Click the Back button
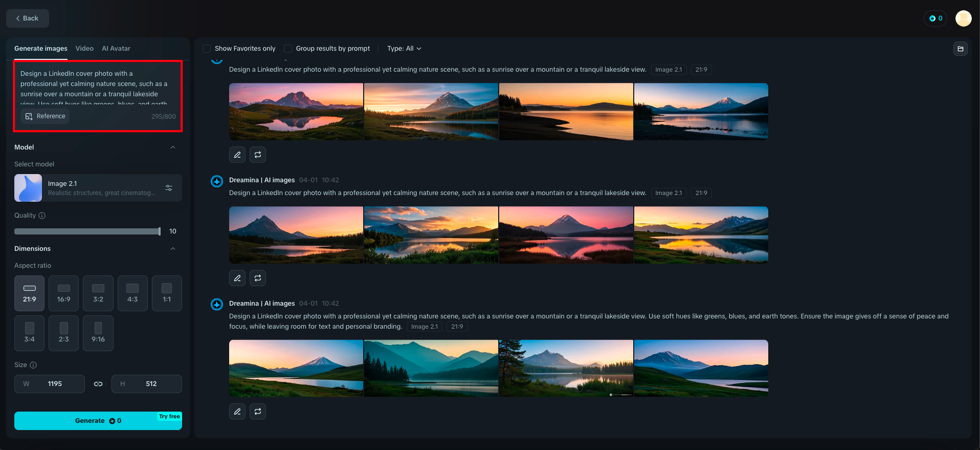980x450 pixels. pos(28,18)
